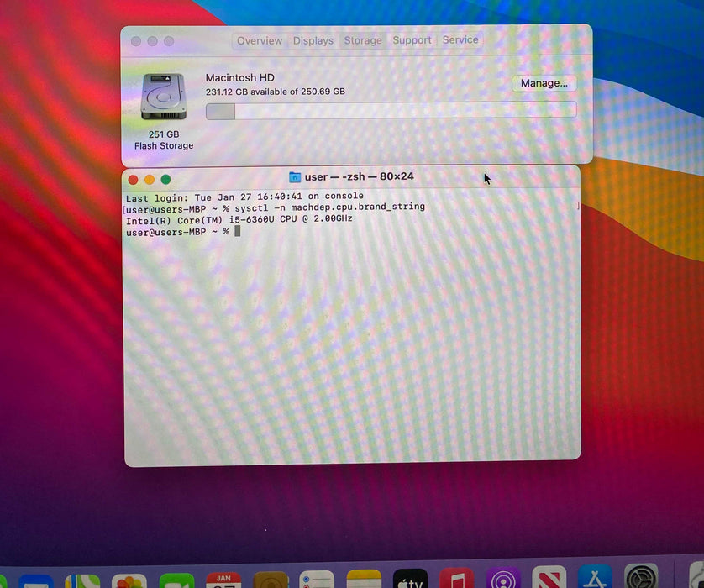Close the Terminal window with red button
Viewport: 704px width, 588px height.
[x=133, y=180]
